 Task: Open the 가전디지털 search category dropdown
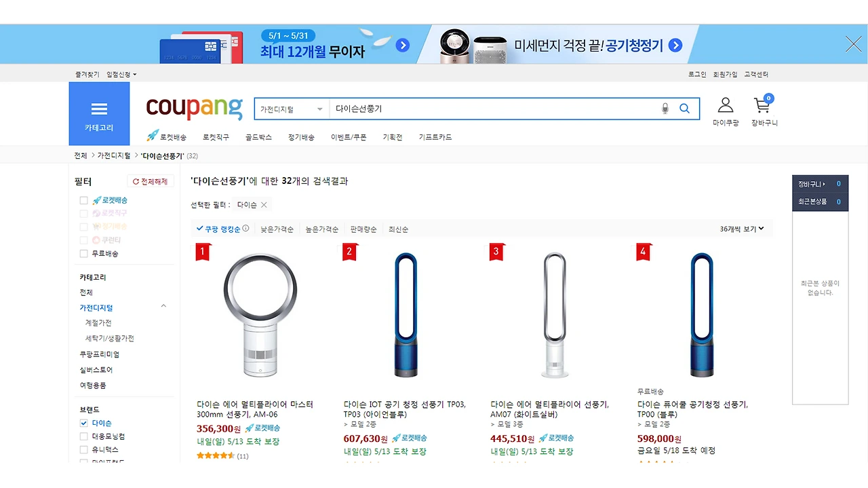(x=290, y=108)
